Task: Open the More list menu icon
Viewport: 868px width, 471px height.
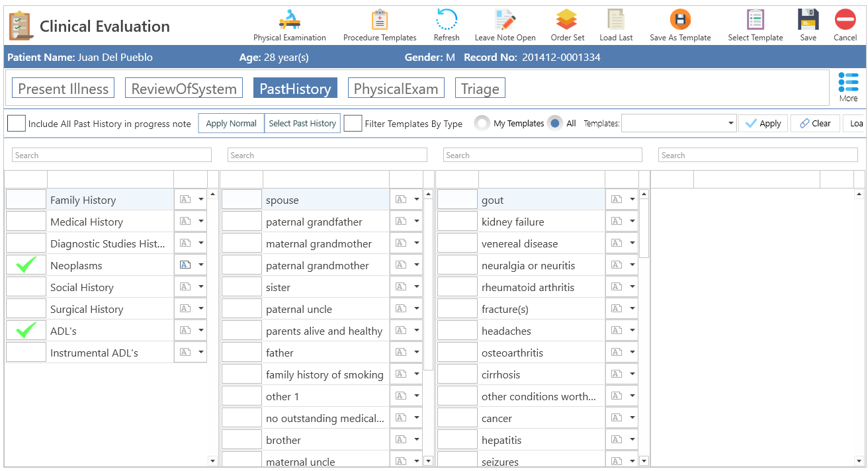Action: 848,82
